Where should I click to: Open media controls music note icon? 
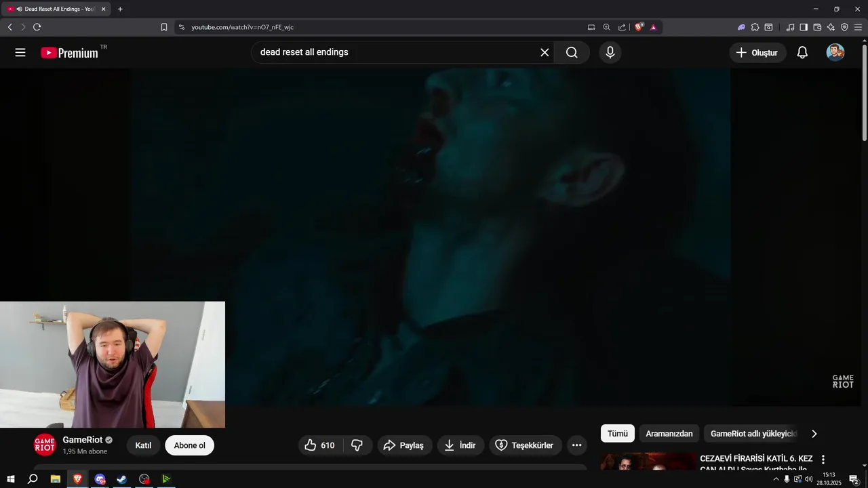point(790,27)
